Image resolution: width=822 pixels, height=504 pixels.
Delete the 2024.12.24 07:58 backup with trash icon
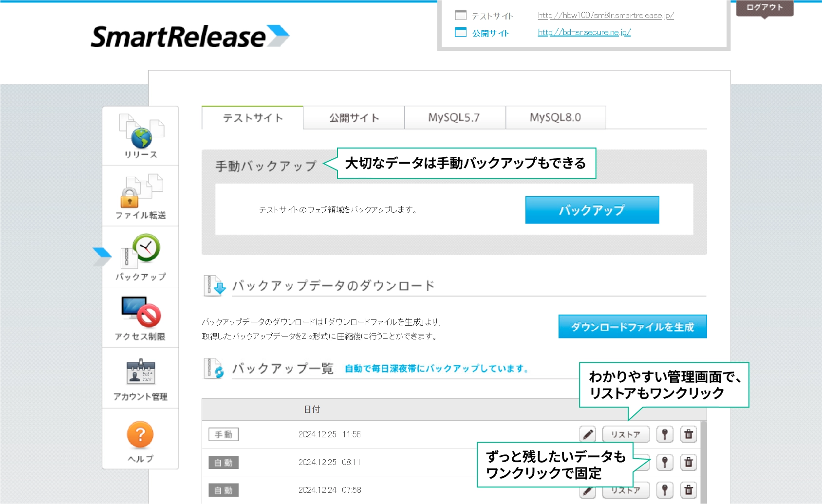coord(689,490)
